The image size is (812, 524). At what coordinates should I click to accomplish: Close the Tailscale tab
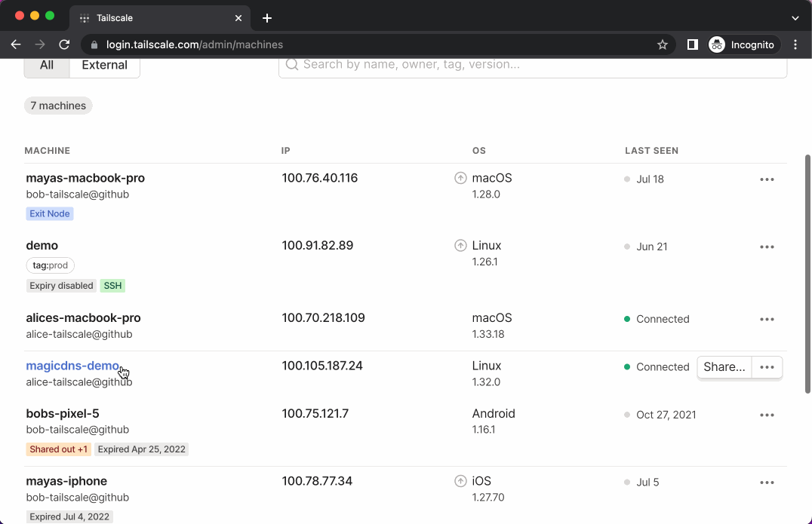pyautogui.click(x=238, y=18)
